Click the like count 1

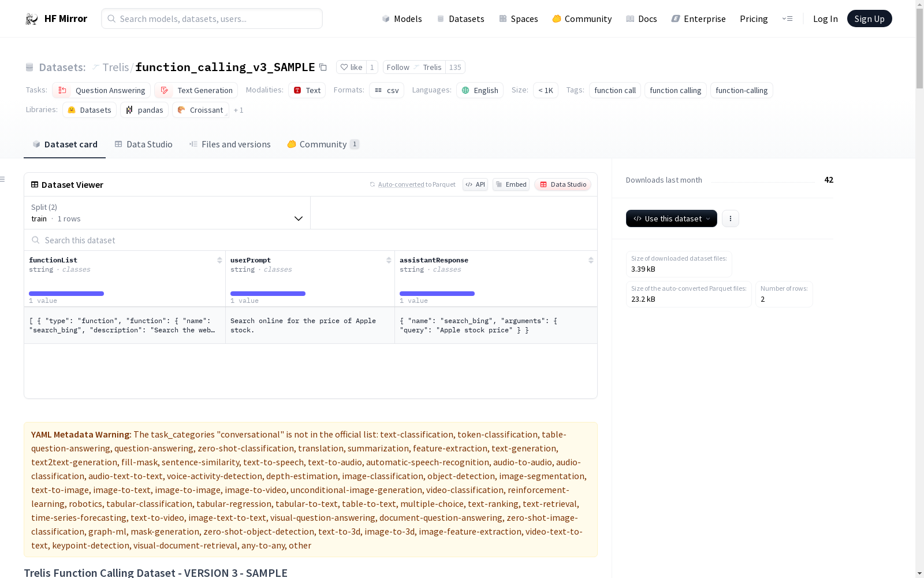click(x=372, y=67)
